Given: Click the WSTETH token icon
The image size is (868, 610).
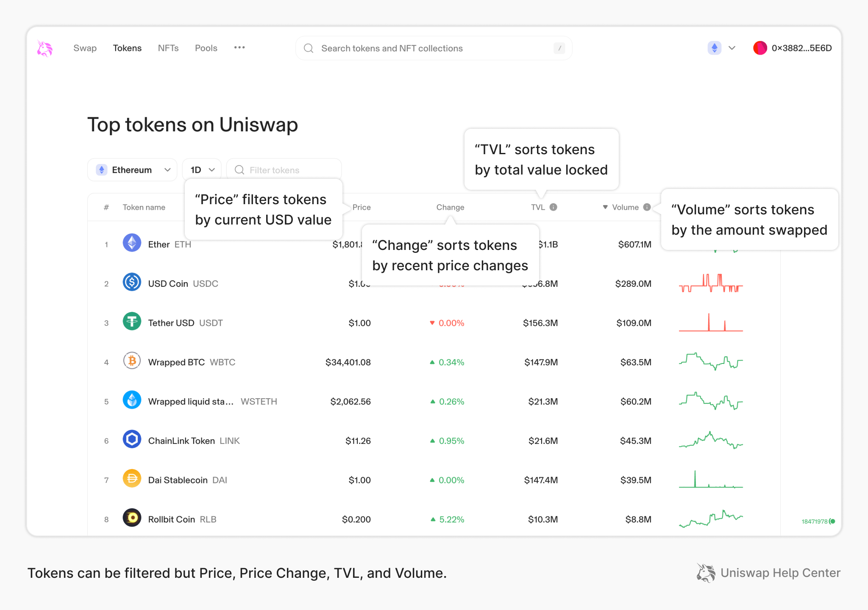Looking at the screenshot, I should pyautogui.click(x=132, y=400).
